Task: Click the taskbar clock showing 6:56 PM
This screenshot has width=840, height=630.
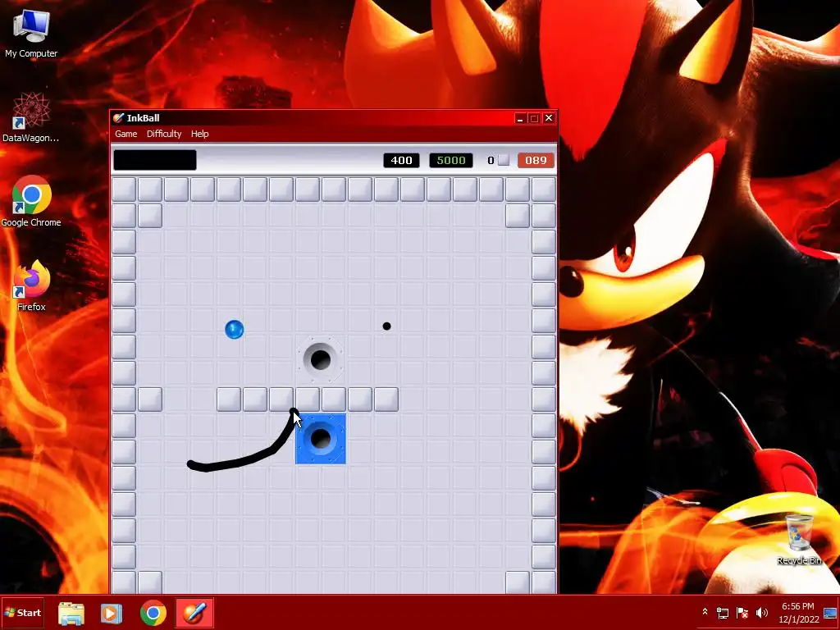Action: [798, 612]
